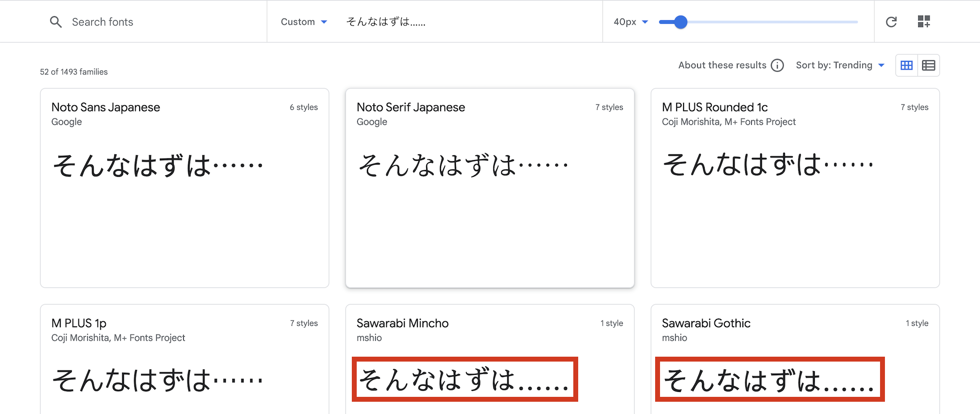Viewport: 980px width, 414px height.
Task: Click Noto Sans Japanese sample text
Action: (x=158, y=165)
